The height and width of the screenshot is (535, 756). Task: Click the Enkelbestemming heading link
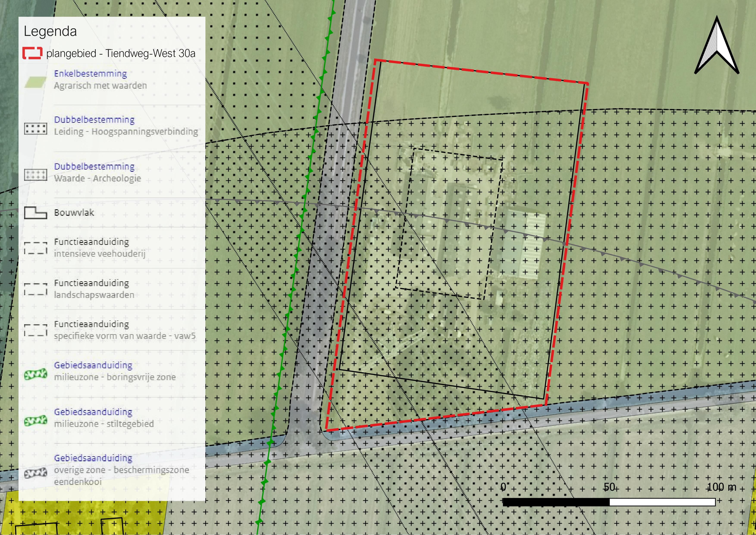[91, 74]
